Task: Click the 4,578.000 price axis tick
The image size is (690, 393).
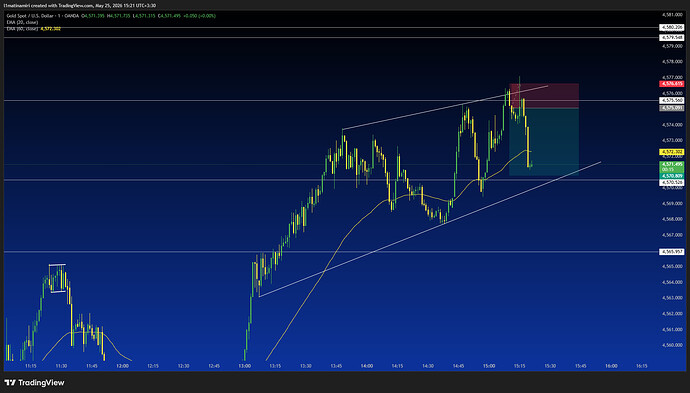Action: pyautogui.click(x=672, y=62)
